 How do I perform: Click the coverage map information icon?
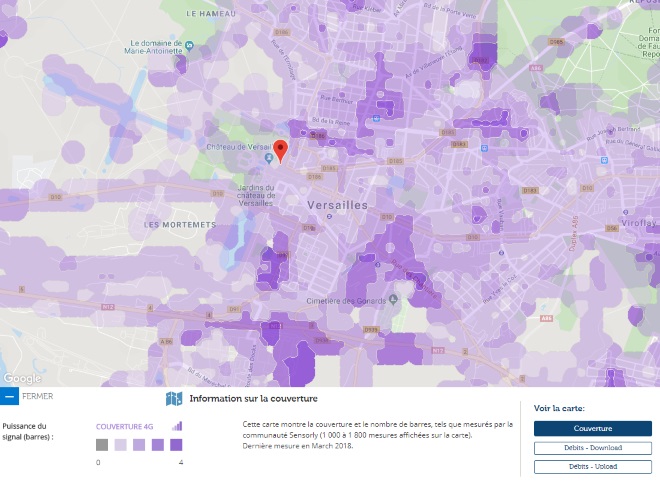coord(174,399)
